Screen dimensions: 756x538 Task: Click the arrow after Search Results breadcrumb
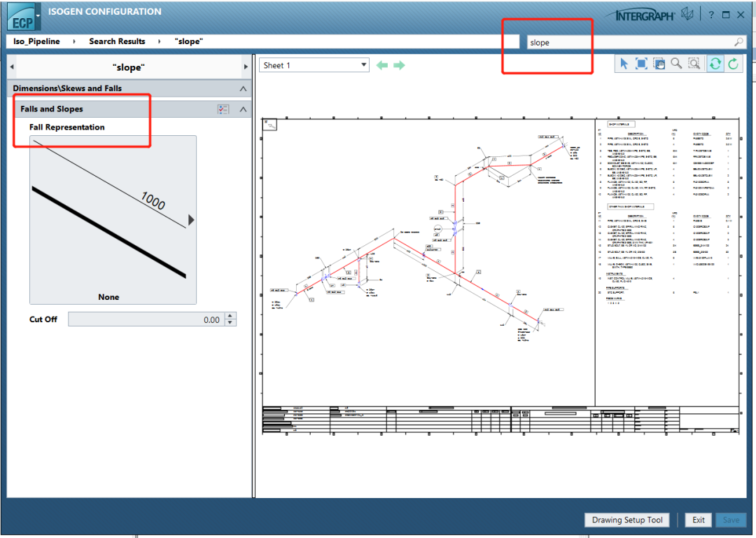point(159,41)
